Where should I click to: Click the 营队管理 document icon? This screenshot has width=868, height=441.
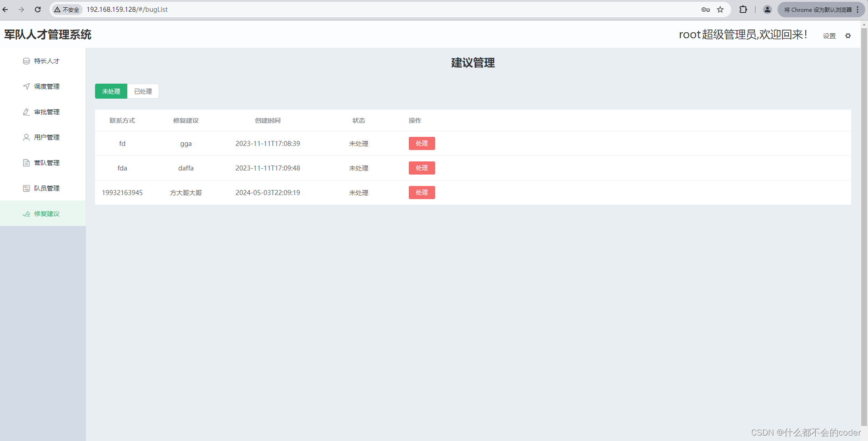(26, 163)
